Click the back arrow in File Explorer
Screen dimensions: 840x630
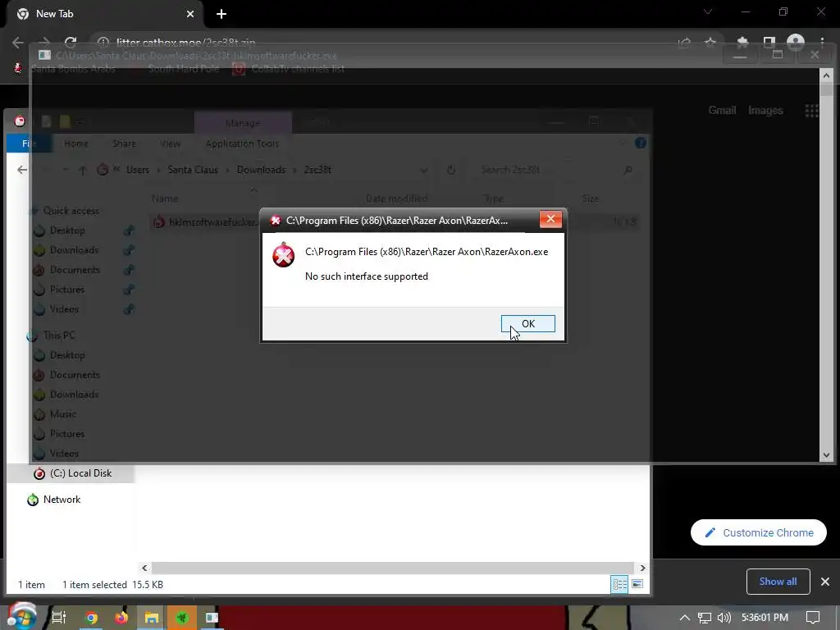22,170
